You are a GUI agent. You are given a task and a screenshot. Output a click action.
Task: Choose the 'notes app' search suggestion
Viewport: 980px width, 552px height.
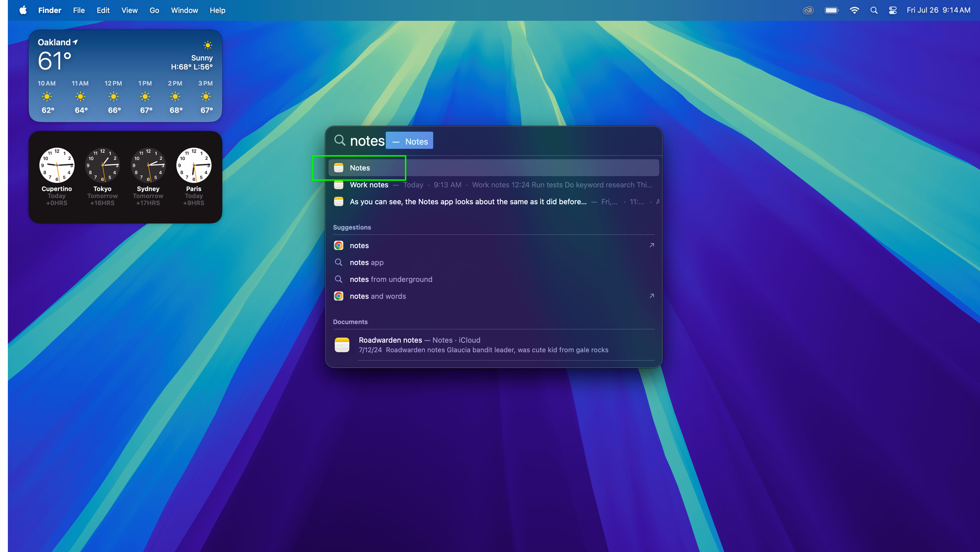(x=366, y=262)
